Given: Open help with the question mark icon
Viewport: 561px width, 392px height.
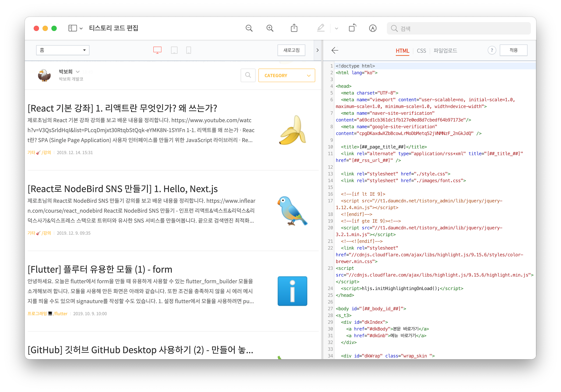Looking at the screenshot, I should tap(492, 50).
